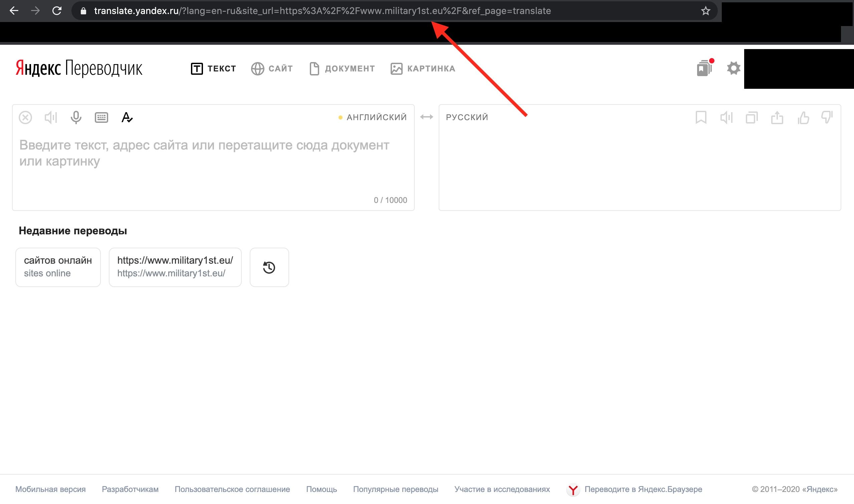Open РУССКИЙ target language selector

[467, 117]
